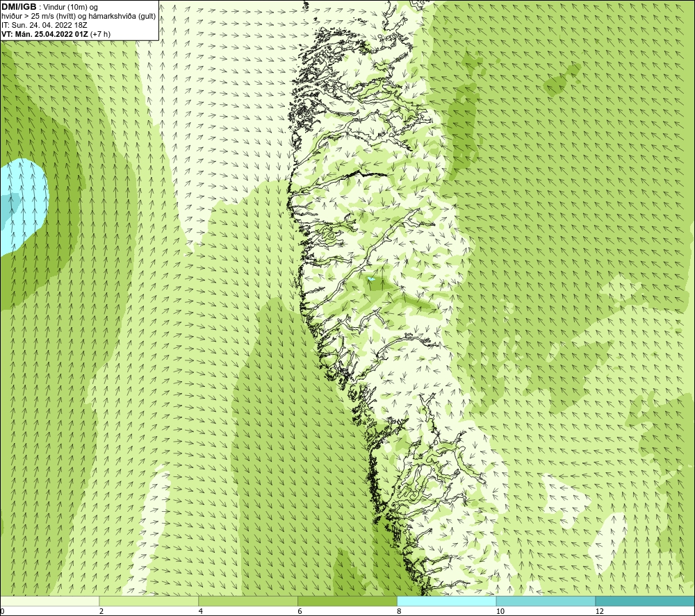Click the scale label '12'
The image size is (695, 616).
pos(599,612)
